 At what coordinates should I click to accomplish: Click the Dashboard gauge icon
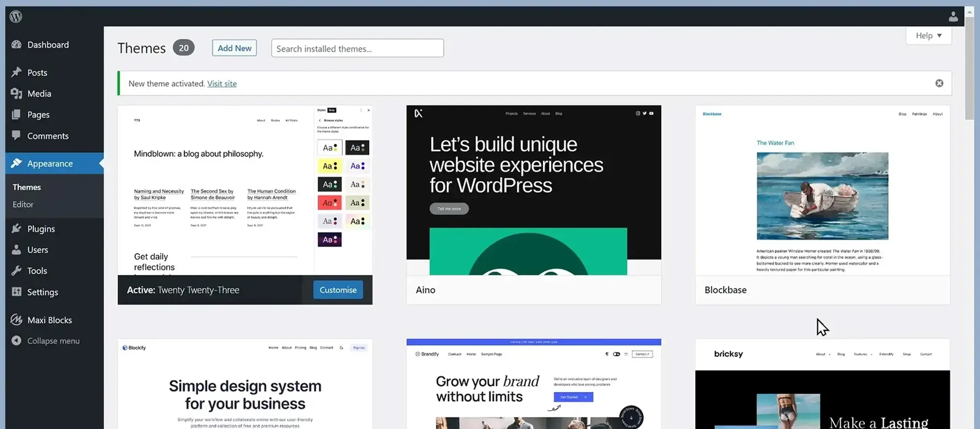(x=16, y=45)
